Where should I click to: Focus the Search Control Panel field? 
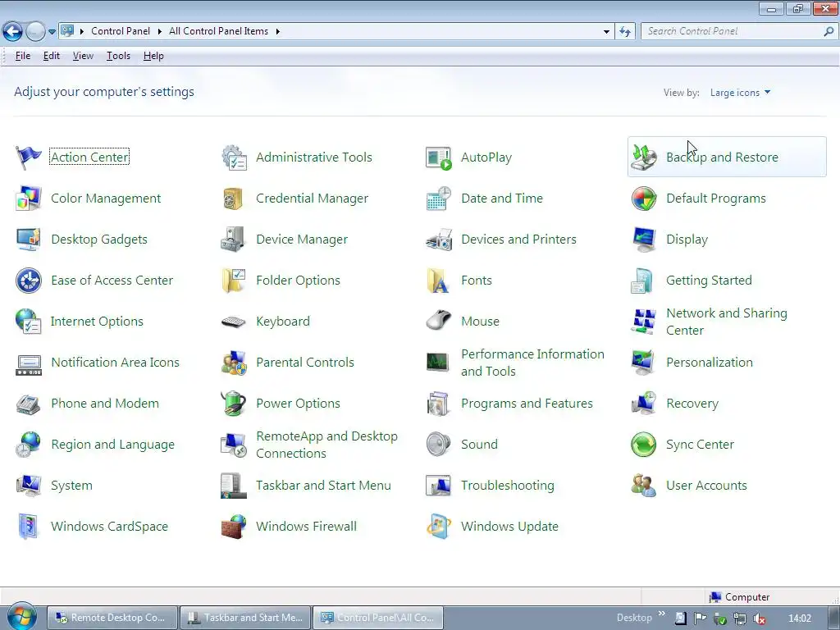click(x=738, y=32)
